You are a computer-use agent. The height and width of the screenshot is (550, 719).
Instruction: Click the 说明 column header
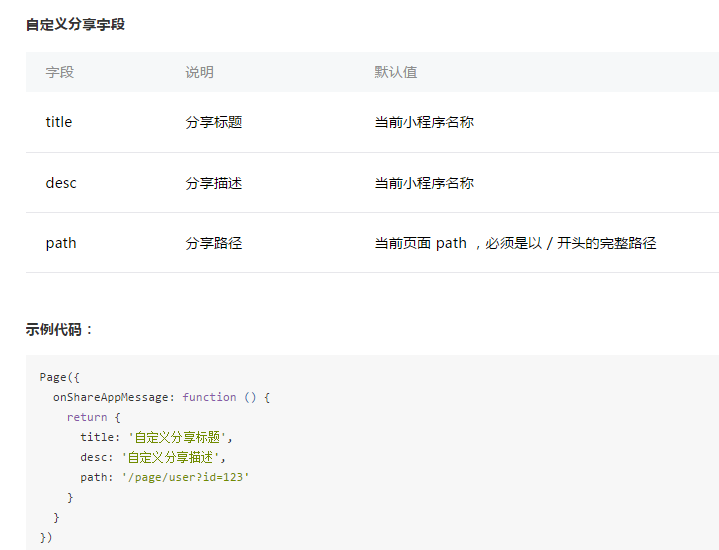[x=199, y=72]
